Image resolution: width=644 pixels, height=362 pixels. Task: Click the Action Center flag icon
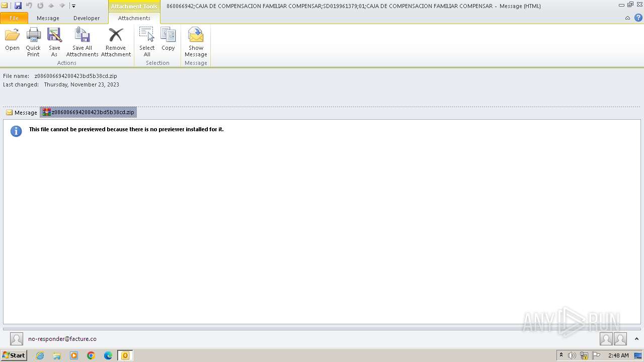coord(596,355)
